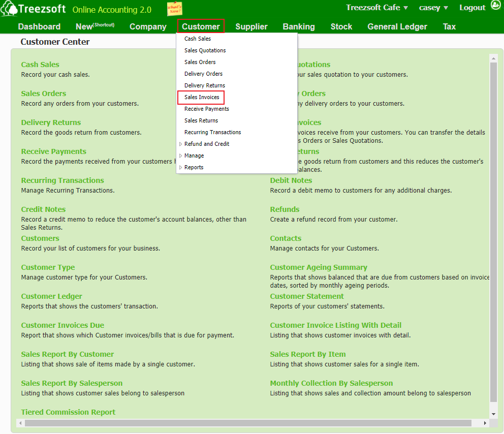Open the casey user dropdown
Screen dimensions: 504x434
tap(433, 8)
